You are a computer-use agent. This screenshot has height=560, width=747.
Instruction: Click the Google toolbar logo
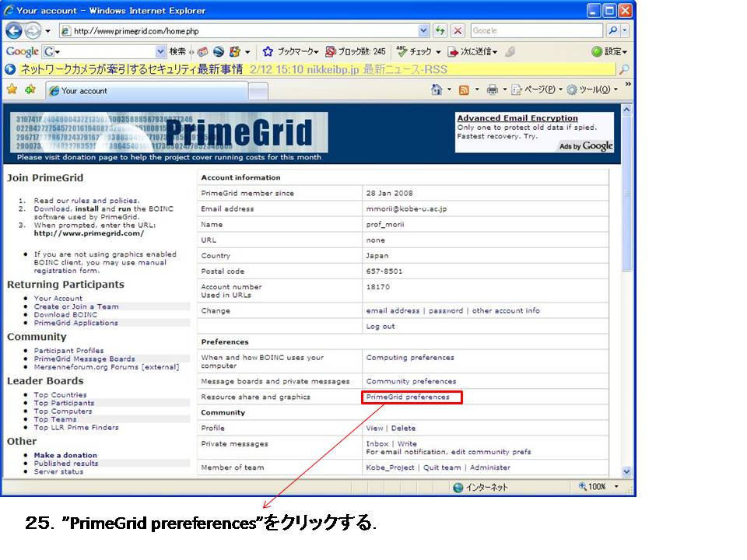22,51
